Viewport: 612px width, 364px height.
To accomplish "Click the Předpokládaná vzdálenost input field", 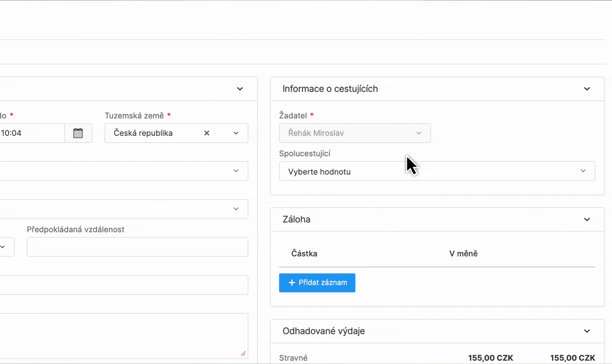I will pos(137,247).
